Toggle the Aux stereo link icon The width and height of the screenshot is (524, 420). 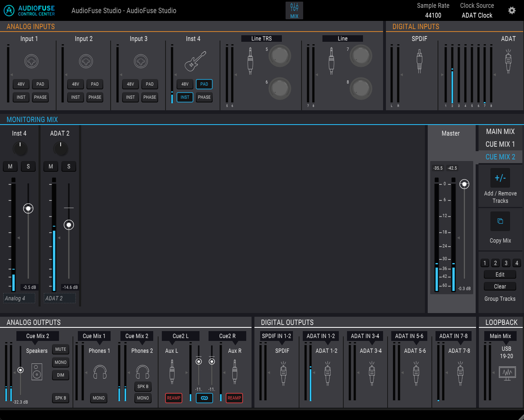coord(204,398)
